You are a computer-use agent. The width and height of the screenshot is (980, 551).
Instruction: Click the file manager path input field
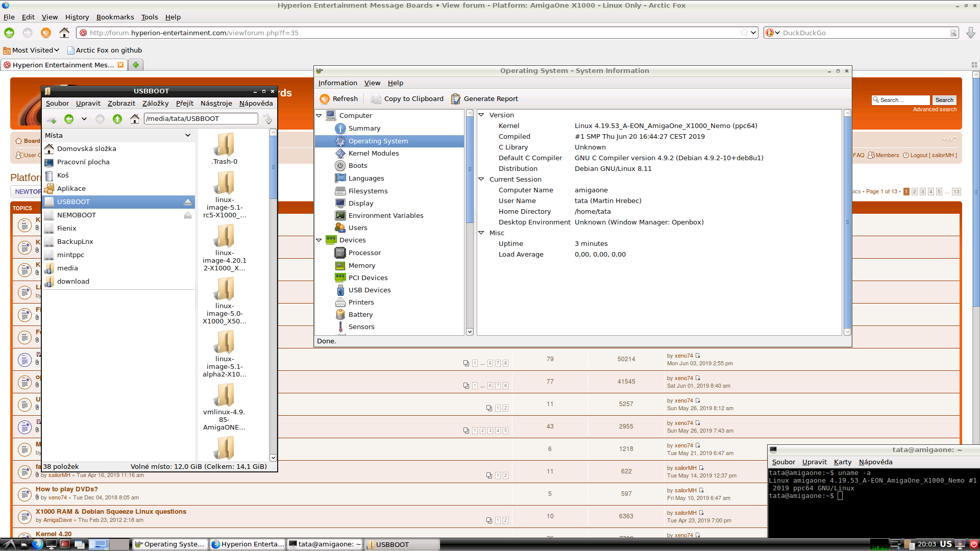click(201, 119)
